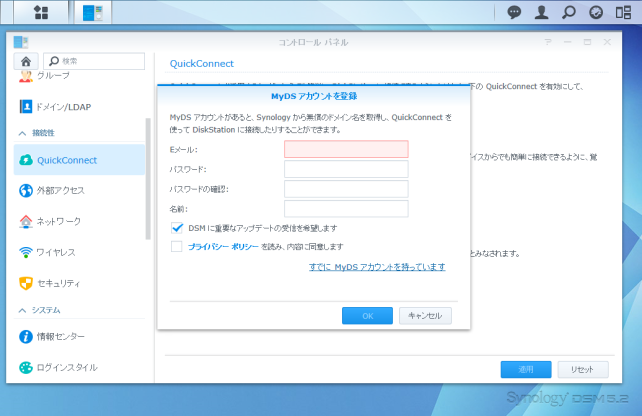This screenshot has height=416, width=642.
Task: Focus the 名前 input field
Action: 346,209
